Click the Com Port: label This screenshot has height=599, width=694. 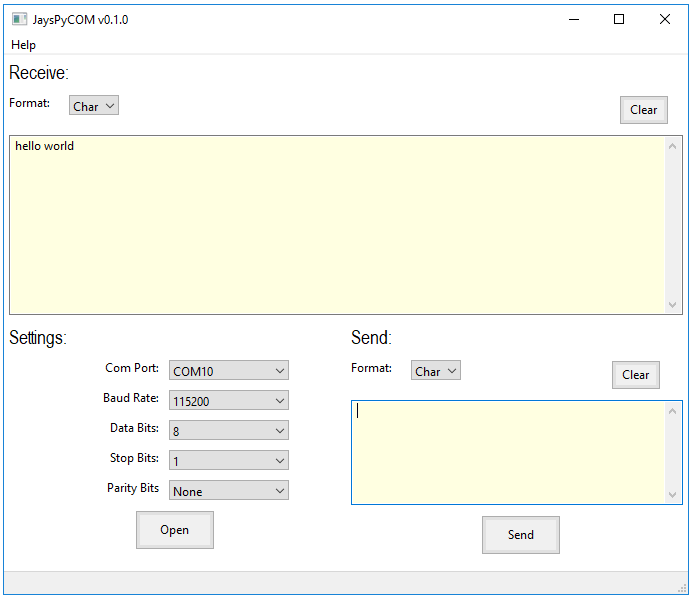[132, 368]
